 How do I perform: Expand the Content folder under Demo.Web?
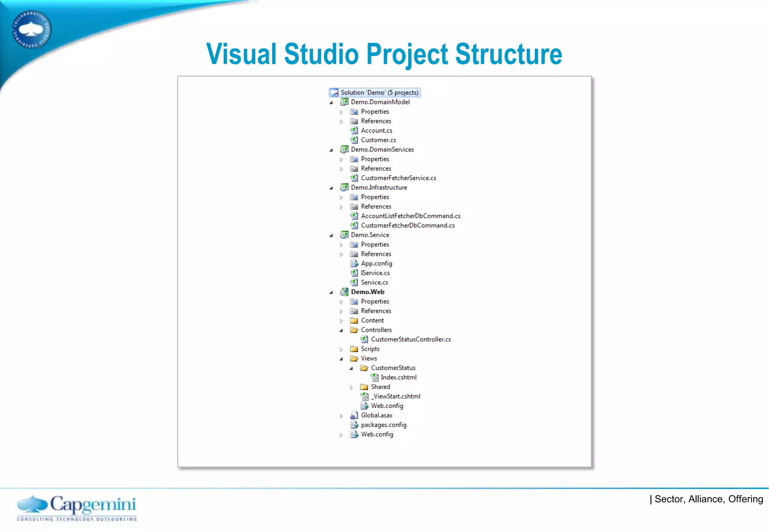tap(341, 321)
